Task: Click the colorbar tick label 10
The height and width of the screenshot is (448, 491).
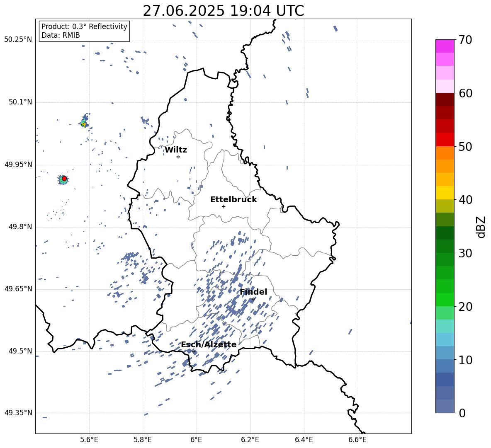Action: click(465, 360)
